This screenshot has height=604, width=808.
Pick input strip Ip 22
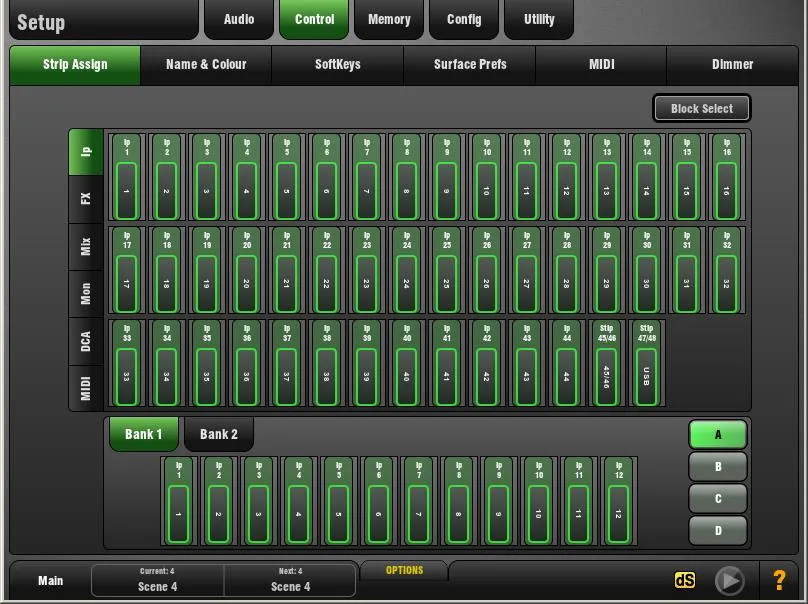click(327, 270)
